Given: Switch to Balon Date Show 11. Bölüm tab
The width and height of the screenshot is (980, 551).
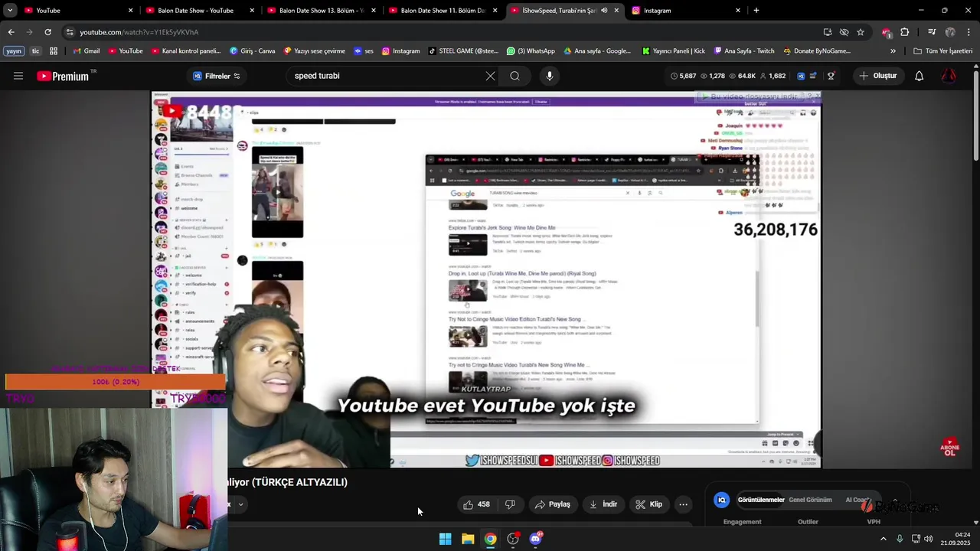Looking at the screenshot, I should (443, 10).
